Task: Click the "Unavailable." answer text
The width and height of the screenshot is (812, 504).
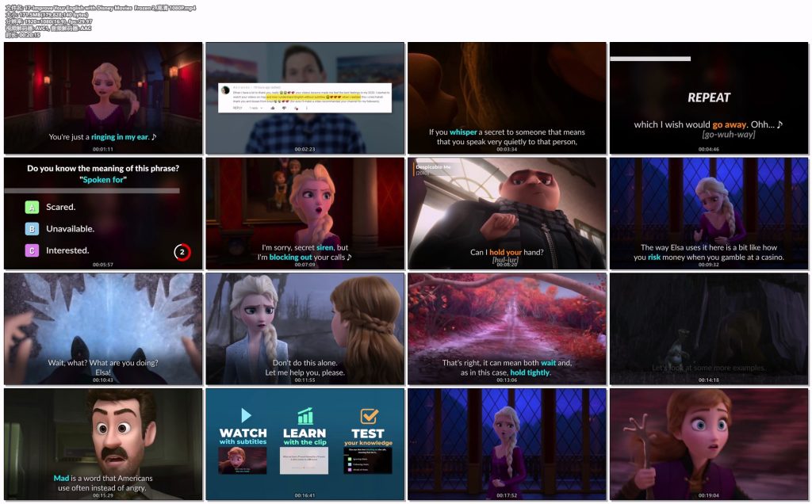Action: (x=70, y=229)
